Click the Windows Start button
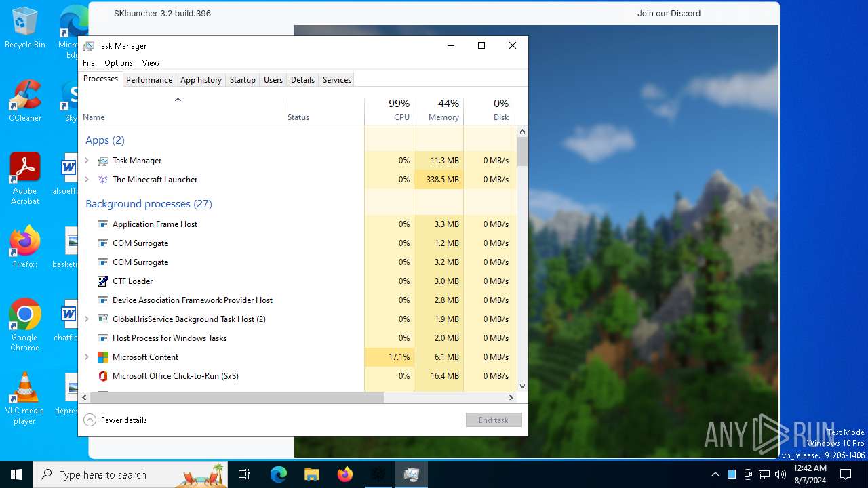The image size is (868, 488). click(x=16, y=474)
